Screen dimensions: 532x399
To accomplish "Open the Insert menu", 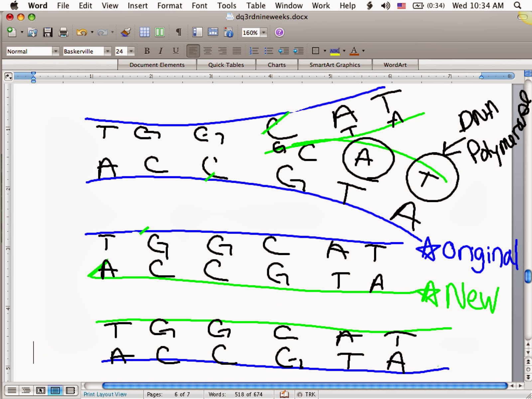I will click(137, 6).
